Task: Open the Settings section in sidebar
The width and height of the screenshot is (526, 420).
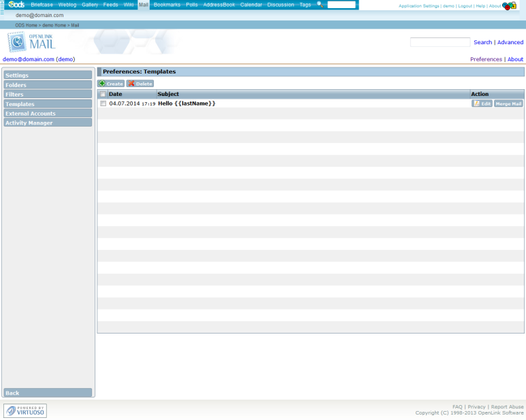Action: (47, 75)
